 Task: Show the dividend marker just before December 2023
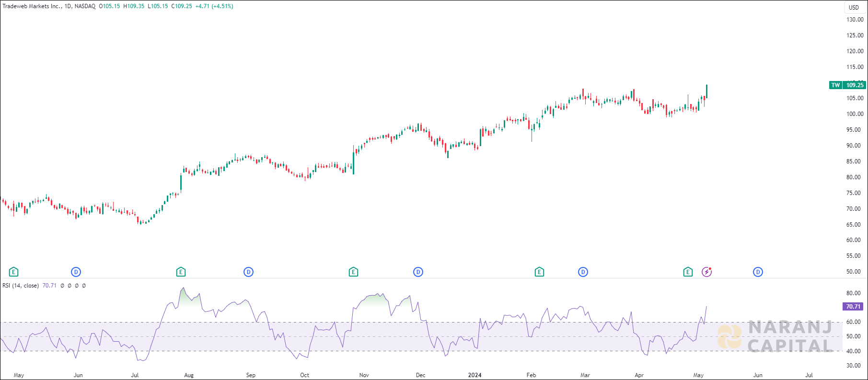(418, 272)
